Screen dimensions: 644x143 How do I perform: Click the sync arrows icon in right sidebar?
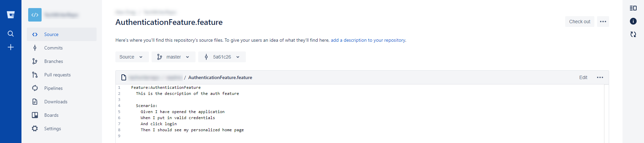tap(633, 34)
